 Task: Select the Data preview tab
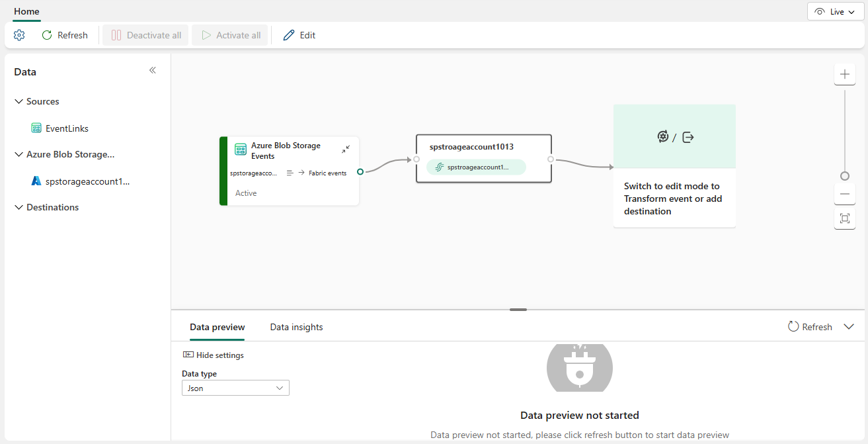pyautogui.click(x=217, y=327)
